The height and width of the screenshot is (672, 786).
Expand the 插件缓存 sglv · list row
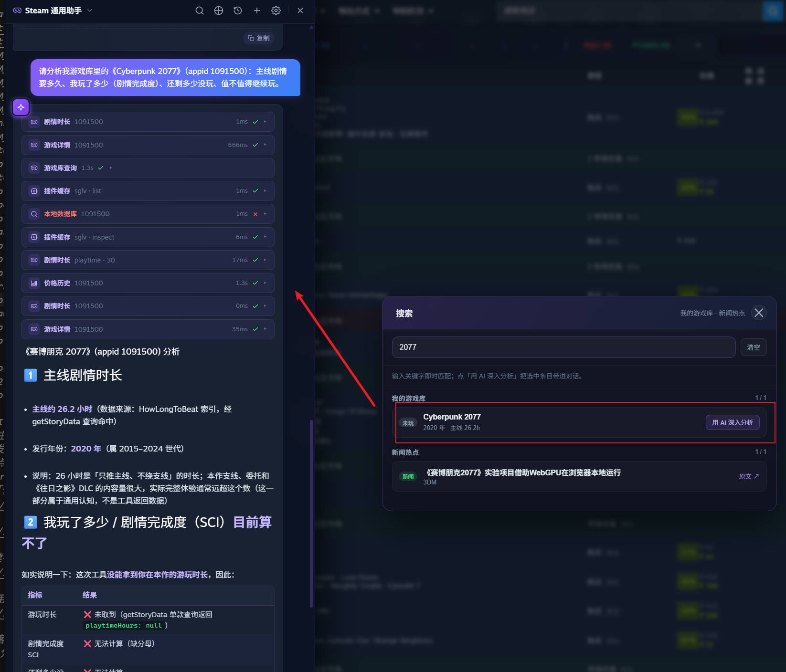pyautogui.click(x=148, y=191)
